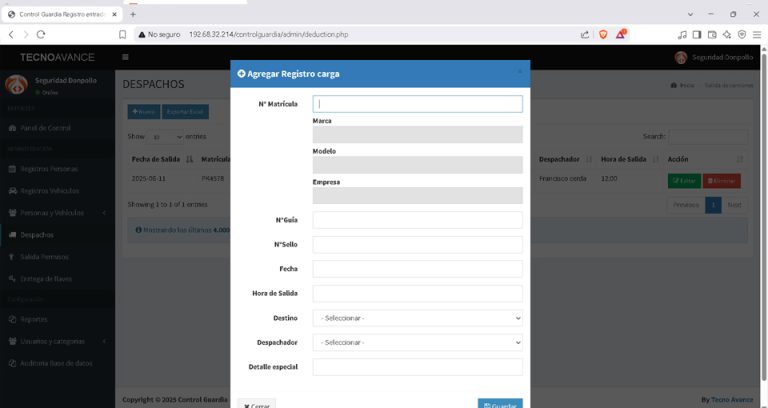Click the Guardar button
This screenshot has width=768, height=408.
click(500, 405)
